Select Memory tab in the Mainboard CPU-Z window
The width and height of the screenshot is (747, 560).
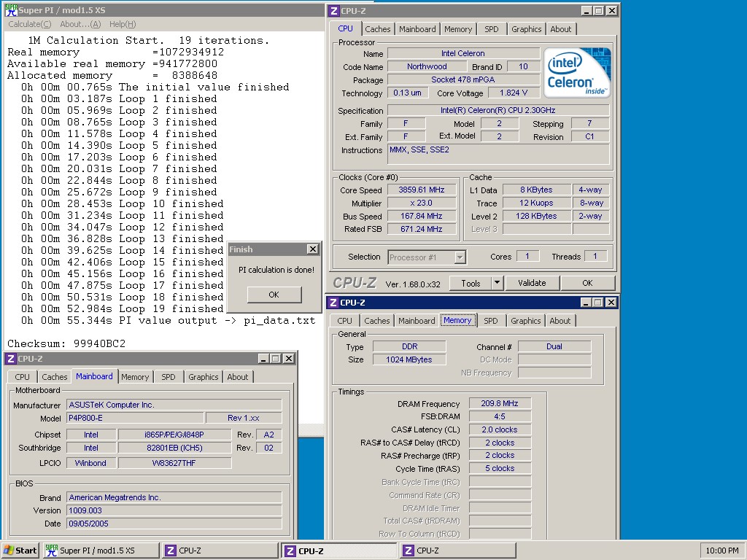(135, 377)
